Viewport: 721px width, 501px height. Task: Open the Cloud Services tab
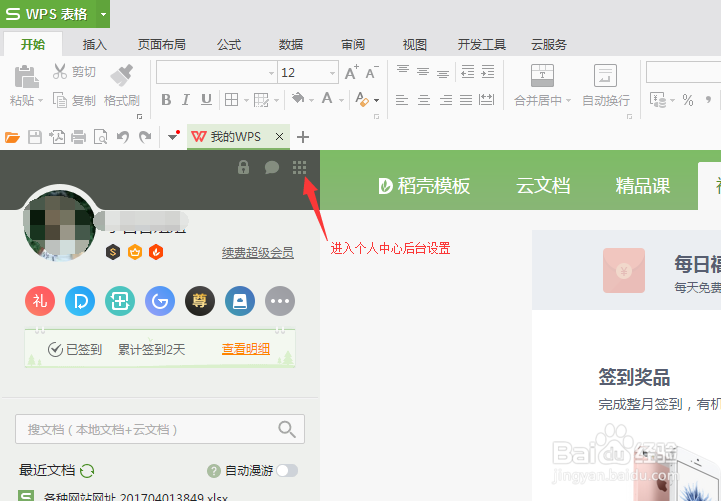click(549, 45)
